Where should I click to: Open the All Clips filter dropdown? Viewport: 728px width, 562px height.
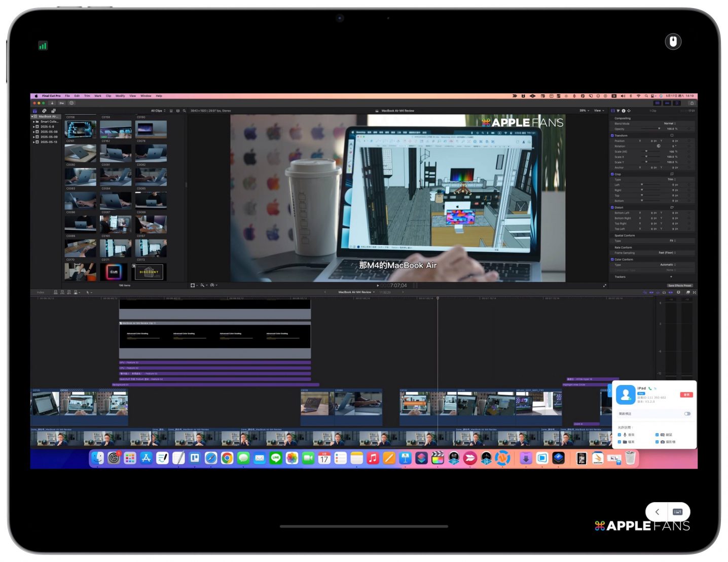(158, 111)
